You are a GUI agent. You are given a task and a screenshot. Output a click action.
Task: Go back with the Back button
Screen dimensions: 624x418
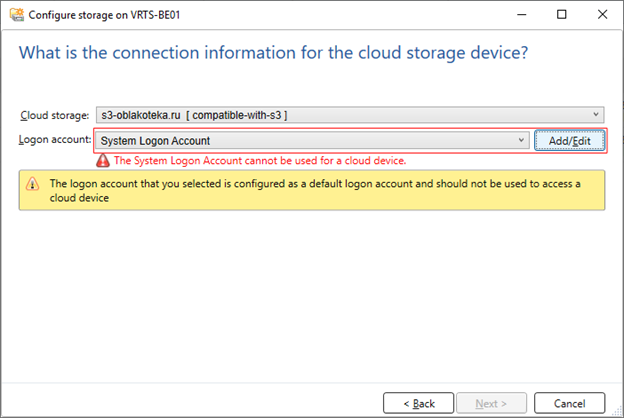point(418,403)
